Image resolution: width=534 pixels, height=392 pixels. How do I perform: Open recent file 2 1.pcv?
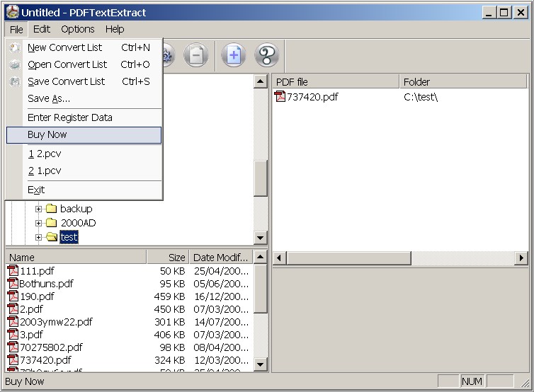click(84, 171)
